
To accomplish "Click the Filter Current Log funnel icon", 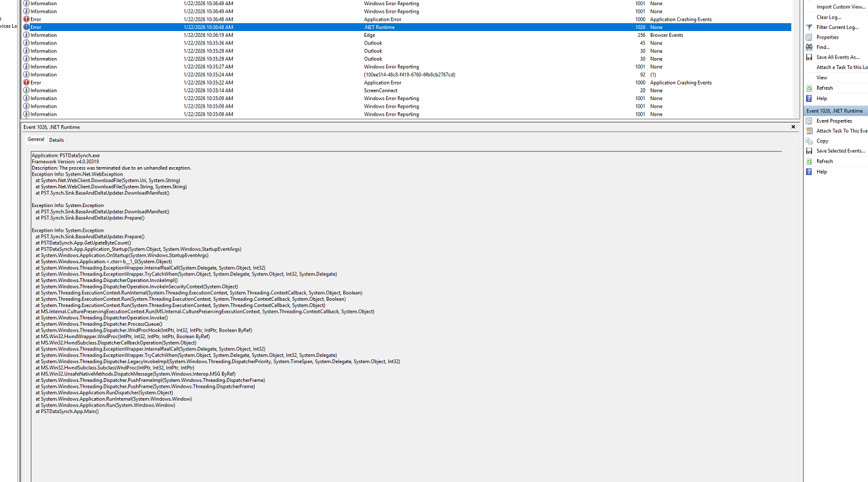I will coord(809,27).
